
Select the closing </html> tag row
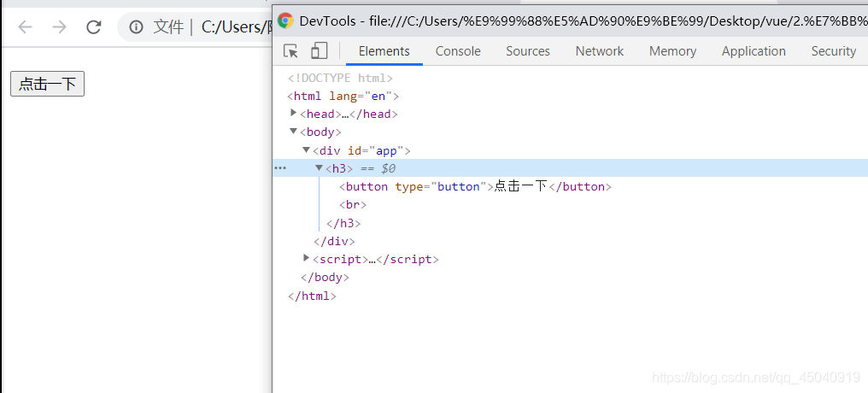[x=312, y=296]
